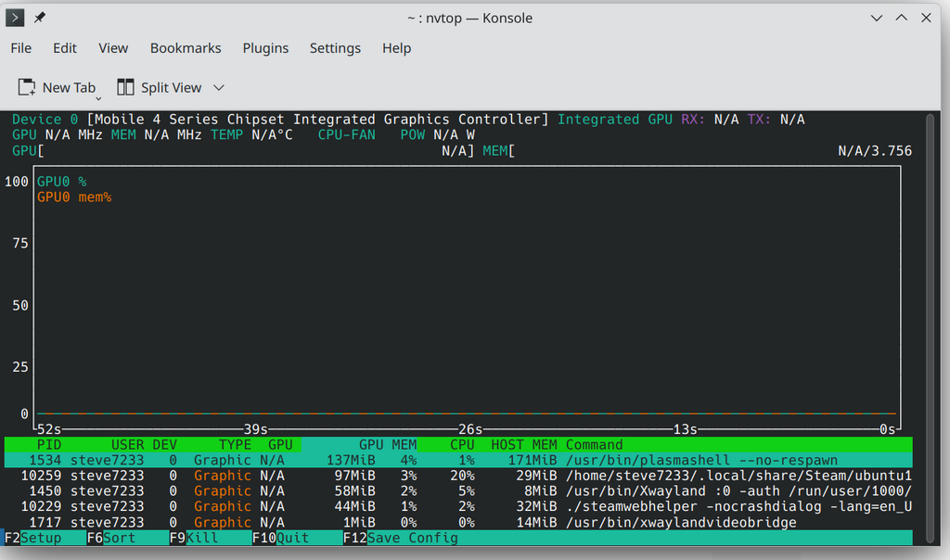Click the Split View panes icon

(125, 87)
